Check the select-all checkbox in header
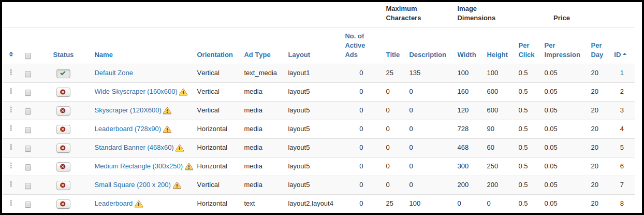644x215 pixels. (28, 55)
